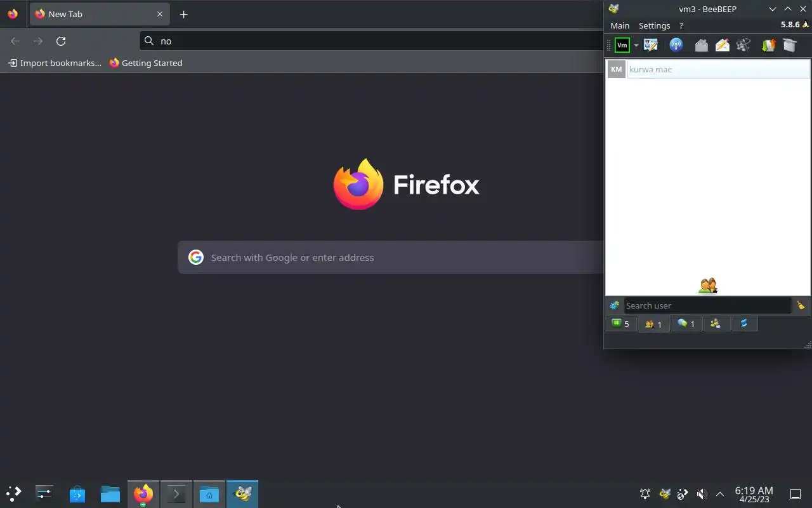Open the gray shared box icon

tap(789, 45)
